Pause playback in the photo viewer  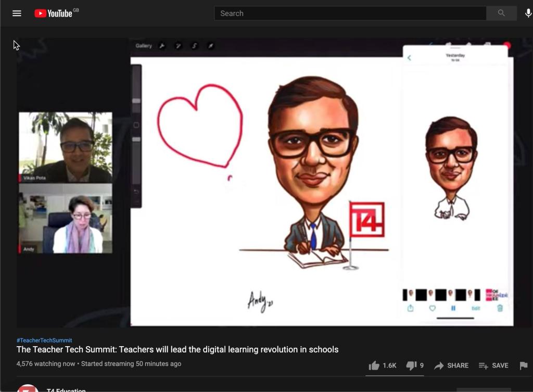click(453, 308)
